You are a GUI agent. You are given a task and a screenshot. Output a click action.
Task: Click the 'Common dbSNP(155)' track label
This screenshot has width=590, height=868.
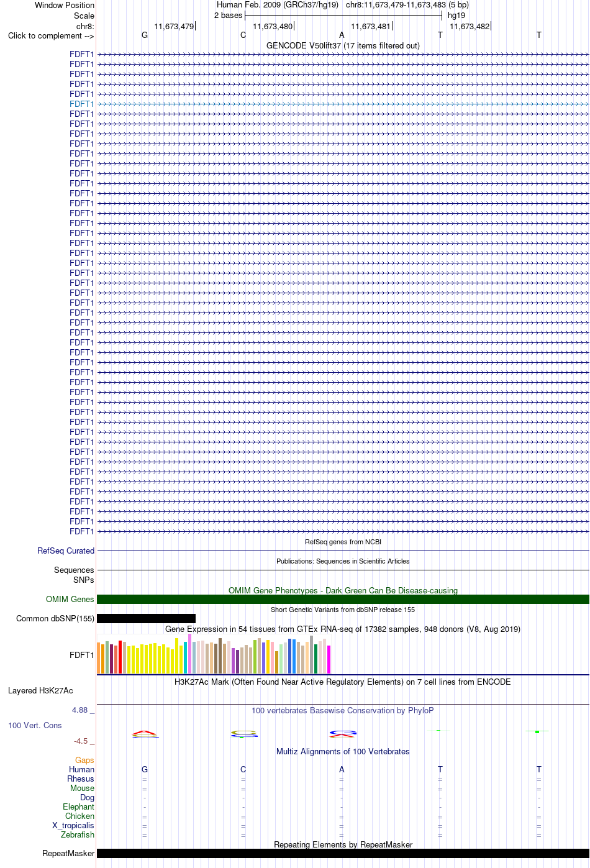point(55,618)
